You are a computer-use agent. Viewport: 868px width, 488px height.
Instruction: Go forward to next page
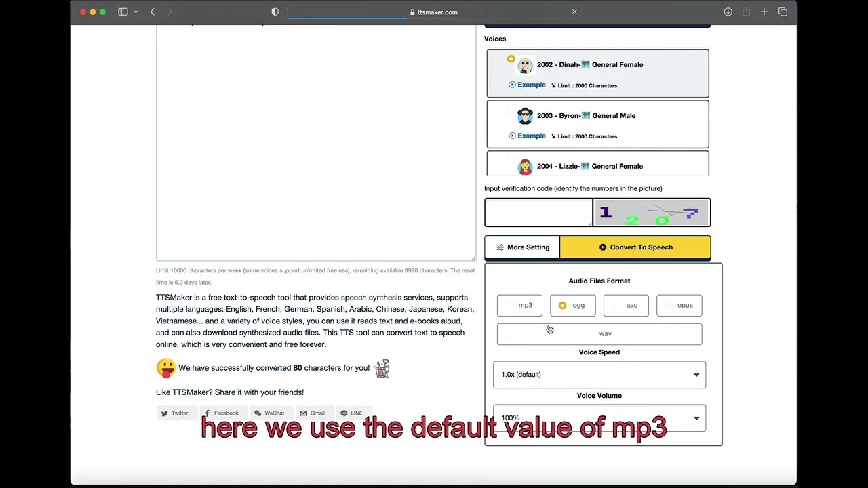pyautogui.click(x=170, y=12)
